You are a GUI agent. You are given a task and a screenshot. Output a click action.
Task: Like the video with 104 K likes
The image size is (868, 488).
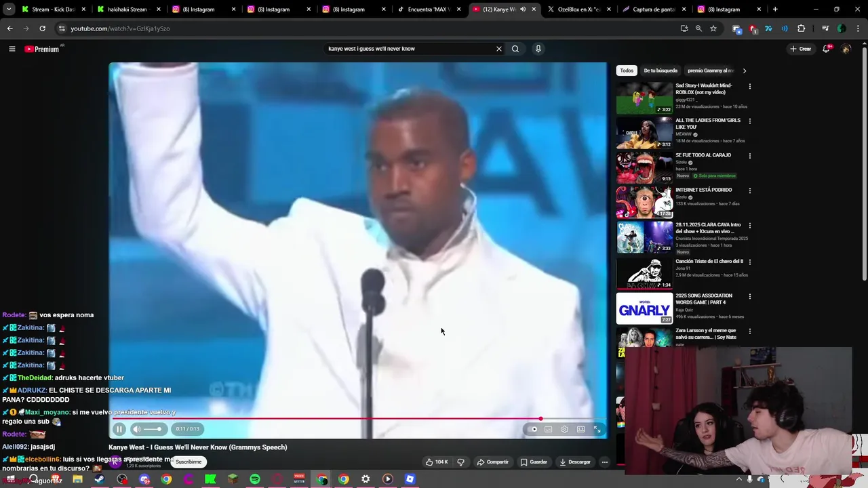click(436, 462)
